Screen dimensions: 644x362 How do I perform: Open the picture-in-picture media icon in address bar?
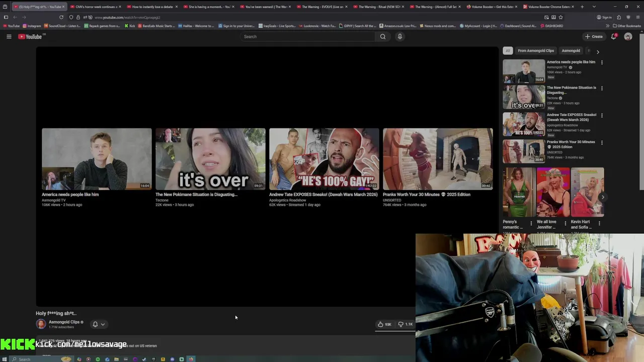click(546, 17)
